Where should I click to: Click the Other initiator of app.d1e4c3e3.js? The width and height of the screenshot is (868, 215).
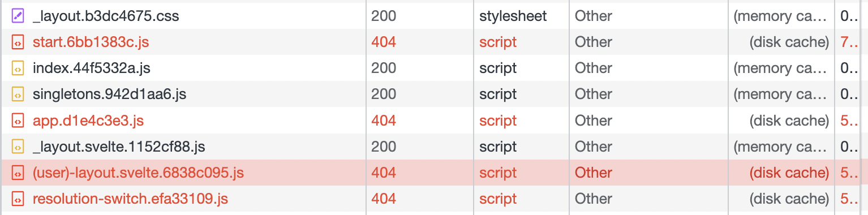pyautogui.click(x=594, y=121)
